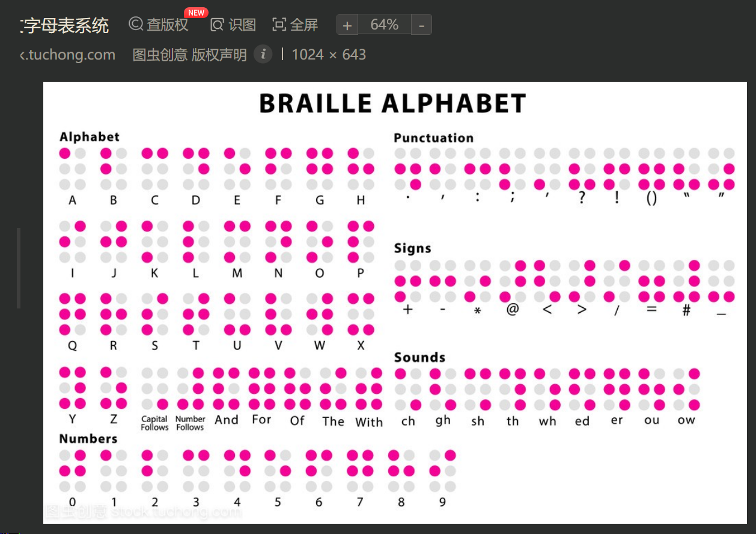Viewport: 756px width, 534px height.
Task: Click the 64% zoom level field
Action: point(385,25)
